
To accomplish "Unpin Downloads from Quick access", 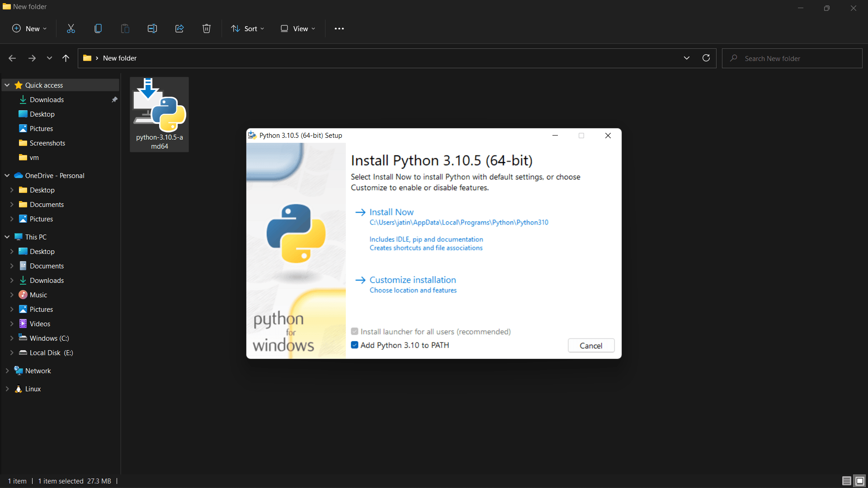I will click(x=115, y=100).
